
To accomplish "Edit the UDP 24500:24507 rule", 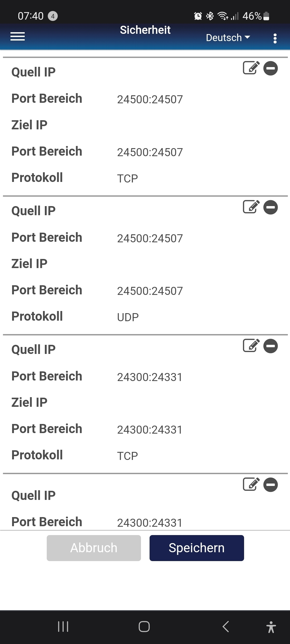I will 251,207.
